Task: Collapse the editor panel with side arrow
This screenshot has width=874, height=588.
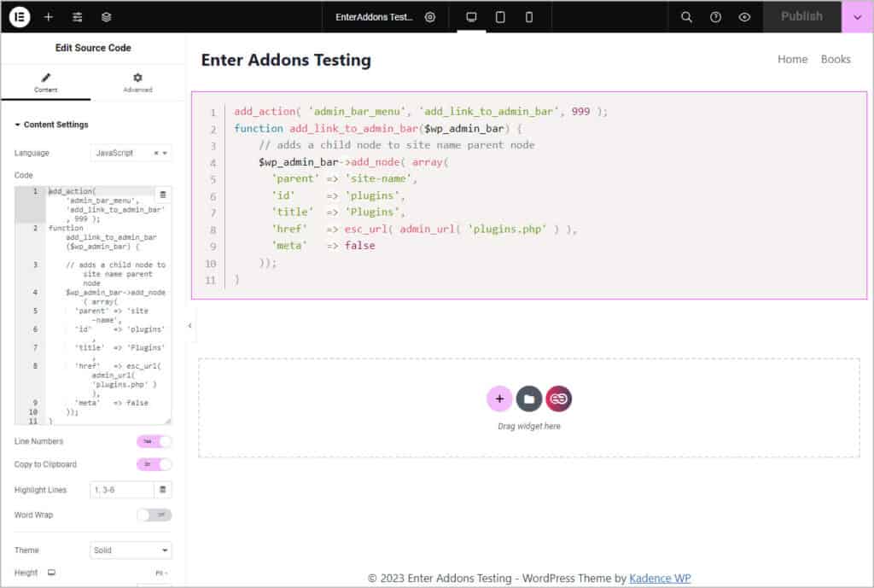Action: [189, 325]
